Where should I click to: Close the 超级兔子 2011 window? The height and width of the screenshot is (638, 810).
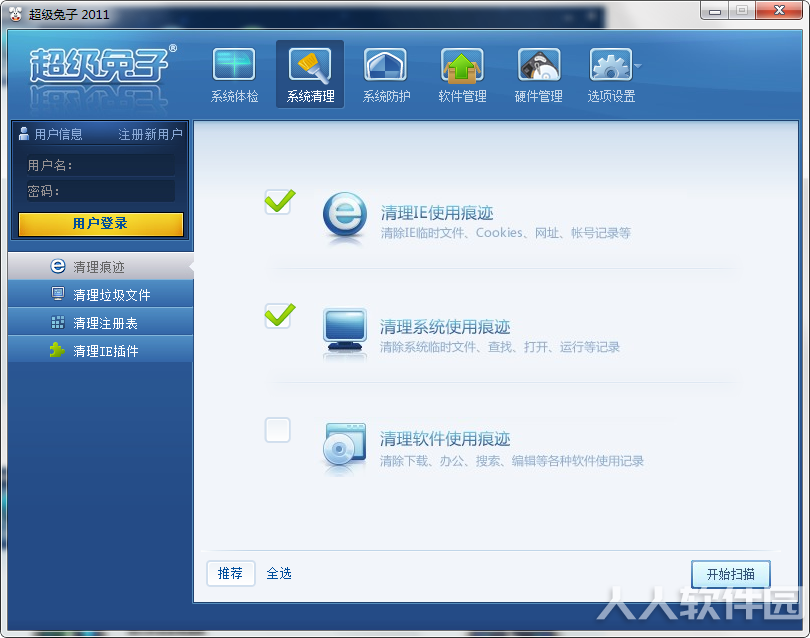click(779, 11)
